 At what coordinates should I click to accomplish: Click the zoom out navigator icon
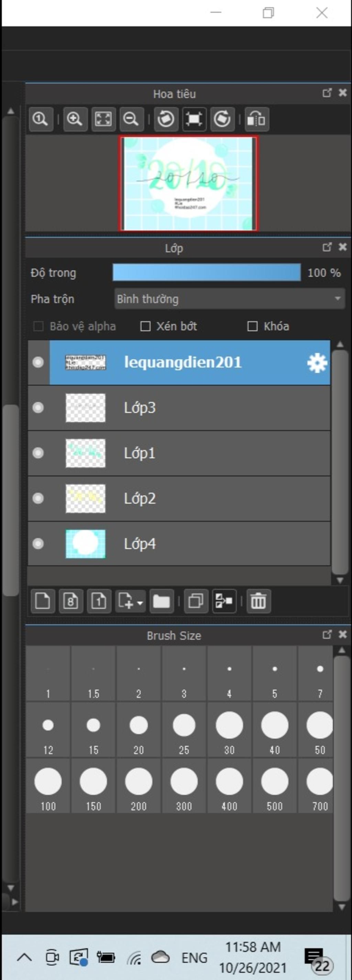click(x=132, y=119)
